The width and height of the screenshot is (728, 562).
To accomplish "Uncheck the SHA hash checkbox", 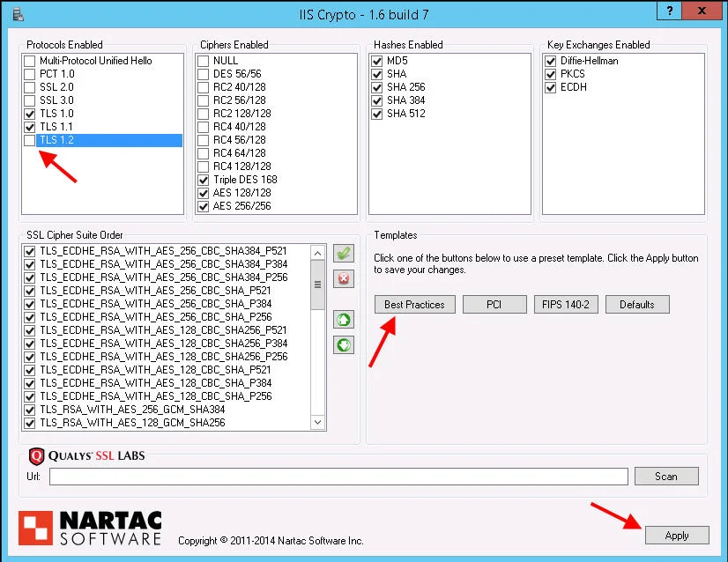I will click(x=377, y=74).
